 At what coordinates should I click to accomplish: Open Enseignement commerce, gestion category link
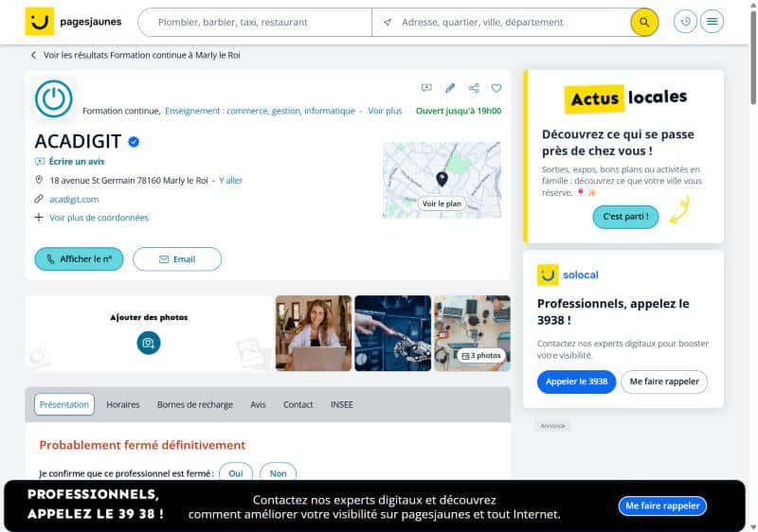[x=260, y=111]
